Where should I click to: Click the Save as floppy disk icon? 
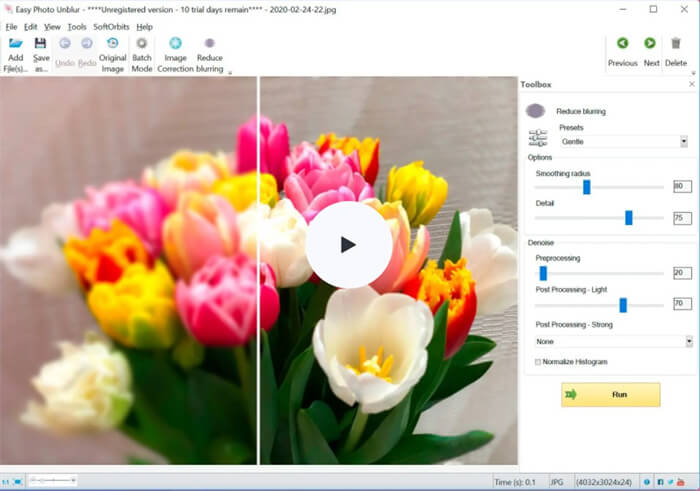(x=41, y=43)
